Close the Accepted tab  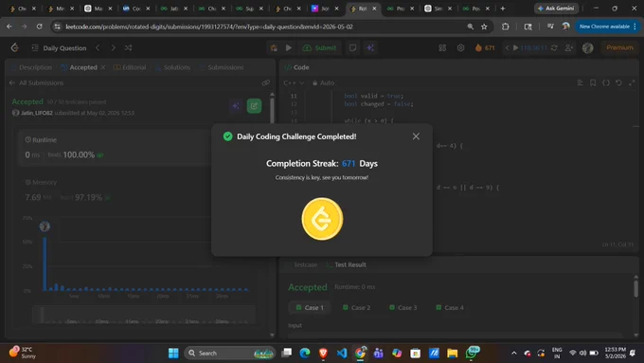[102, 67]
